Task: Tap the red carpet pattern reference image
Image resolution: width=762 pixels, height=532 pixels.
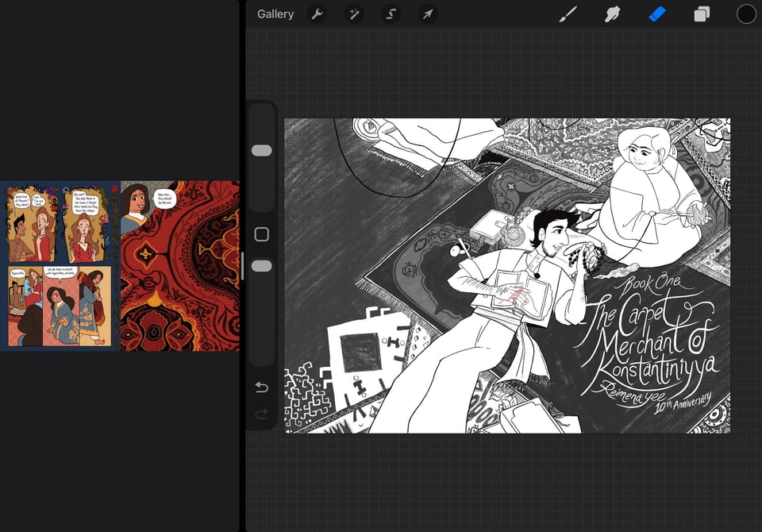Action: 180,266
